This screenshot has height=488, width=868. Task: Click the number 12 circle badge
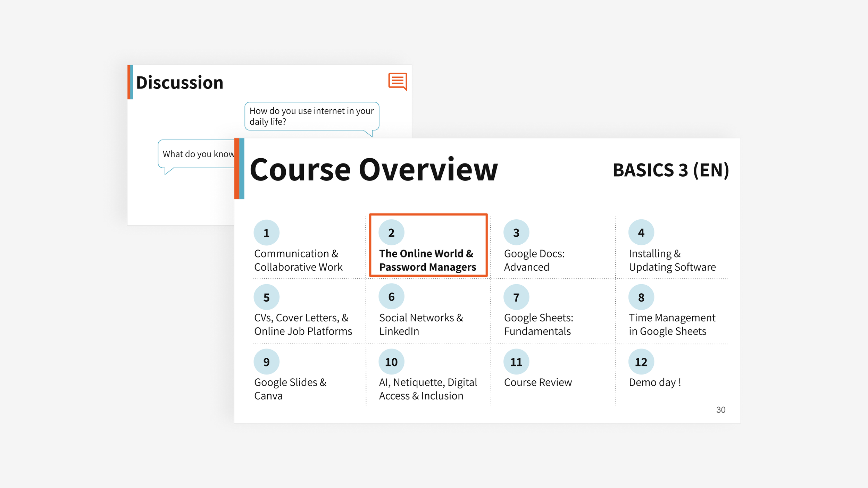pos(641,362)
